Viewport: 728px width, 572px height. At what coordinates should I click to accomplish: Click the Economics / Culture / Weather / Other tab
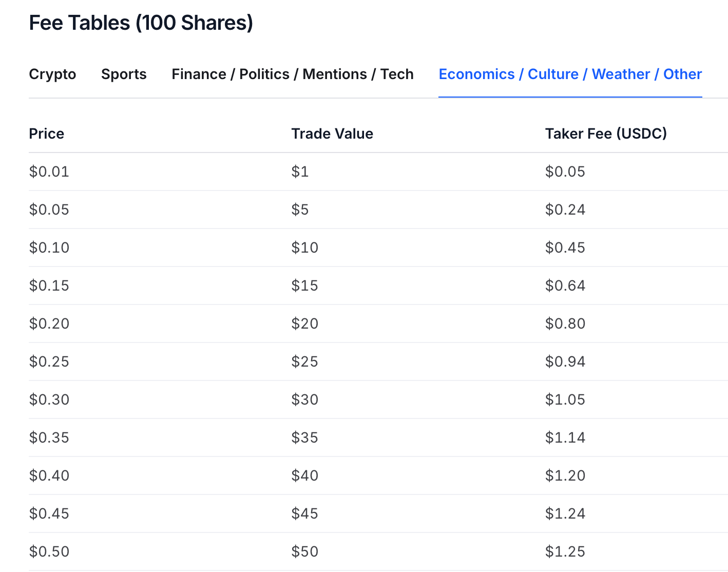(570, 74)
